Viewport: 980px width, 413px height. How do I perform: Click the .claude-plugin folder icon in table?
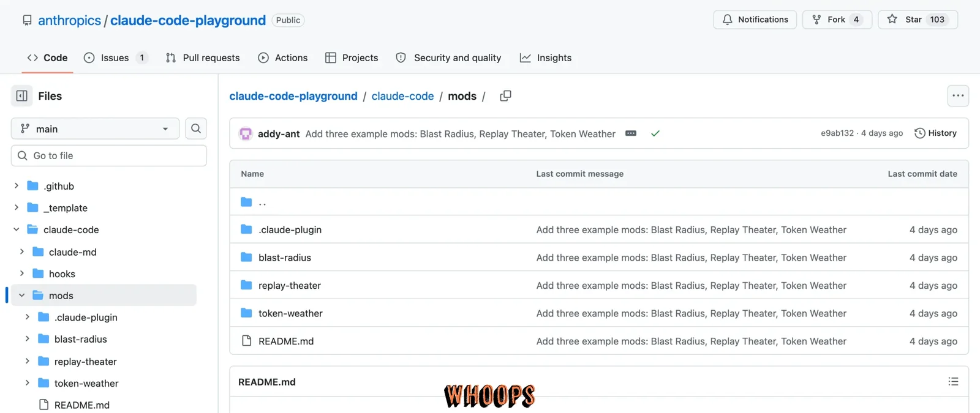click(246, 229)
